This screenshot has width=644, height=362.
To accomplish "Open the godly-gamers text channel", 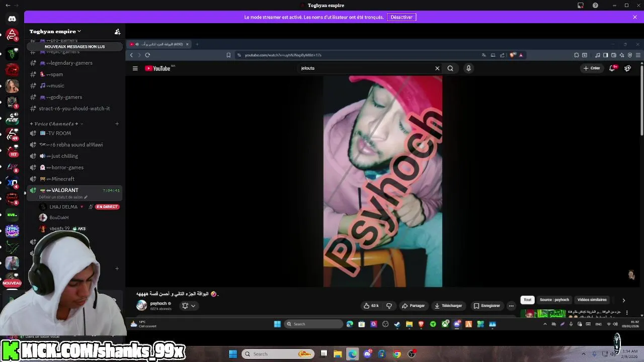I will (74, 97).
